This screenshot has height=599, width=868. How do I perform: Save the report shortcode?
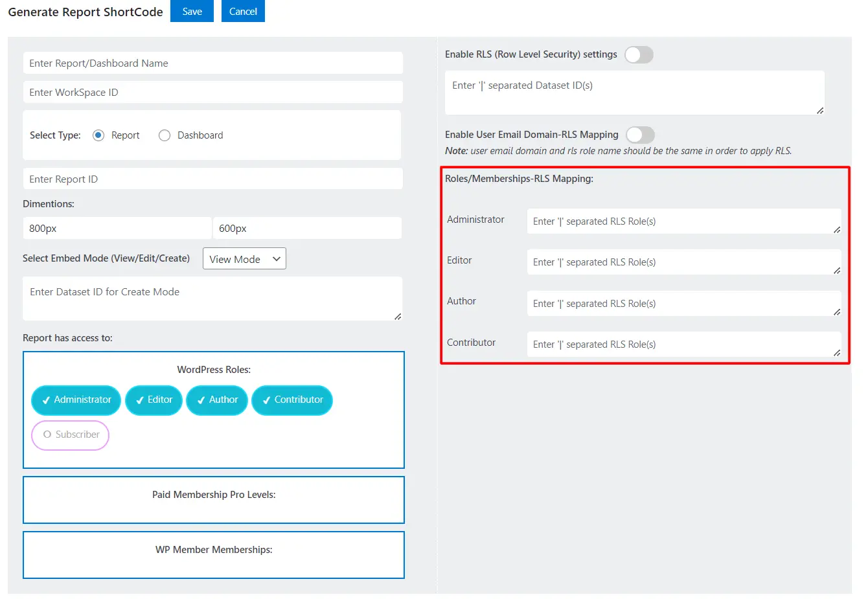(192, 11)
